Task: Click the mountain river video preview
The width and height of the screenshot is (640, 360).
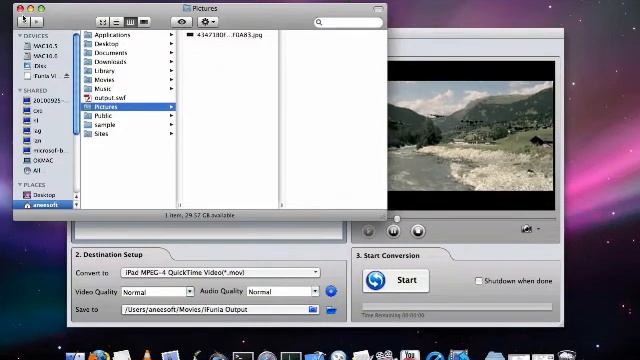Action: (470, 136)
